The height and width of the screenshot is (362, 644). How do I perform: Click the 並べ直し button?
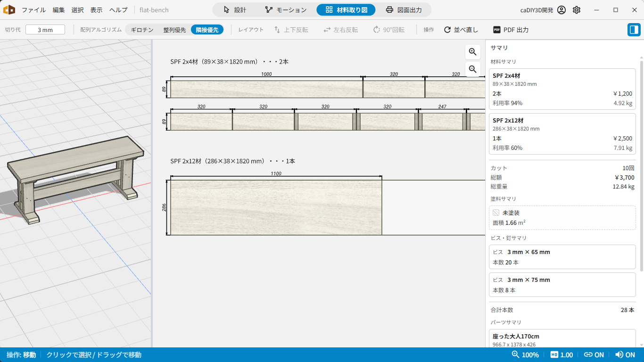pyautogui.click(x=461, y=30)
